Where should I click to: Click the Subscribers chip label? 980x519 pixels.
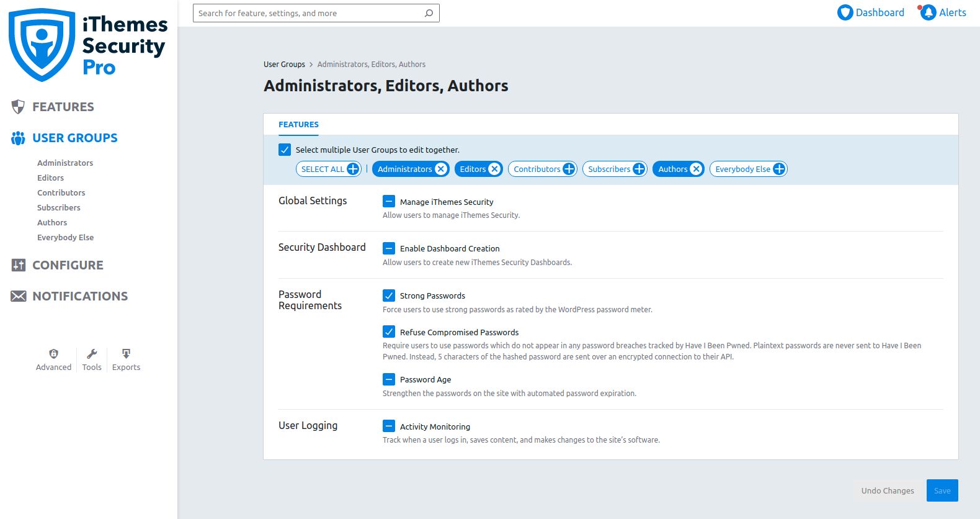(609, 169)
